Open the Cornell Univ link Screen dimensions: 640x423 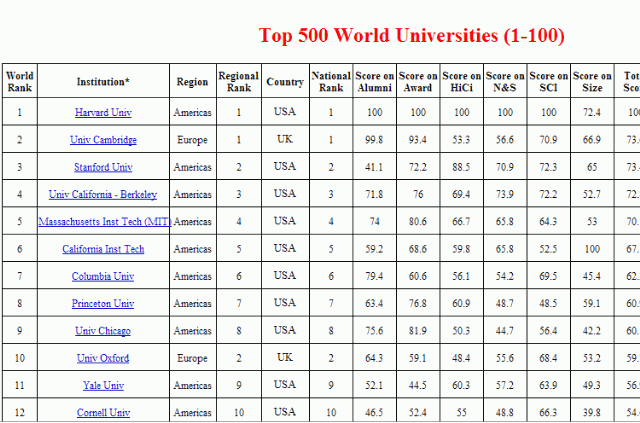click(x=103, y=413)
